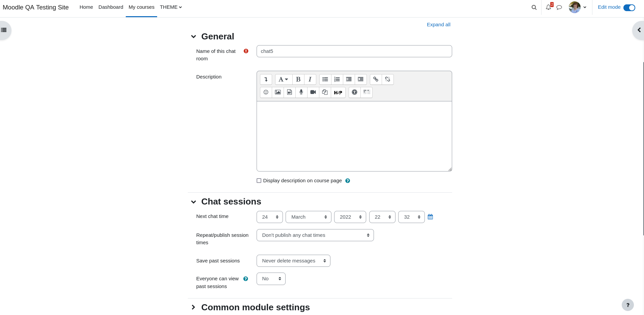Click the chat room name field

354,51
